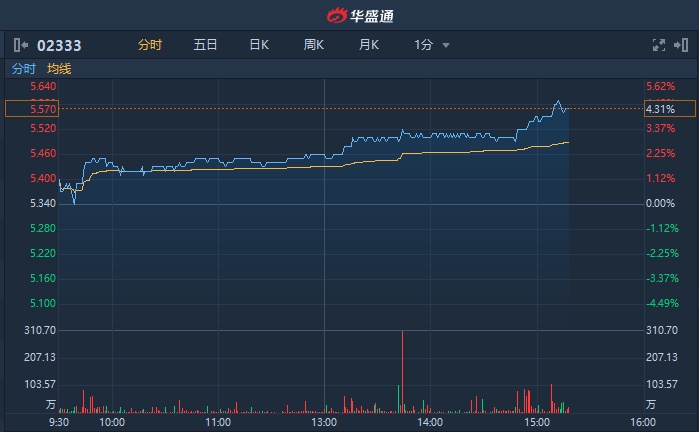
Task: Toggle the 分时 line legend
Action: coord(23,69)
